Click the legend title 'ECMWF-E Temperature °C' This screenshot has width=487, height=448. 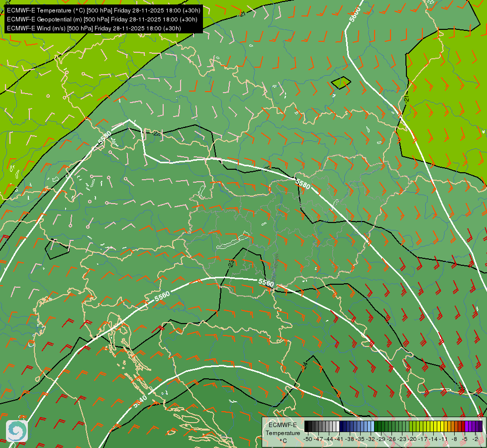tap(283, 433)
